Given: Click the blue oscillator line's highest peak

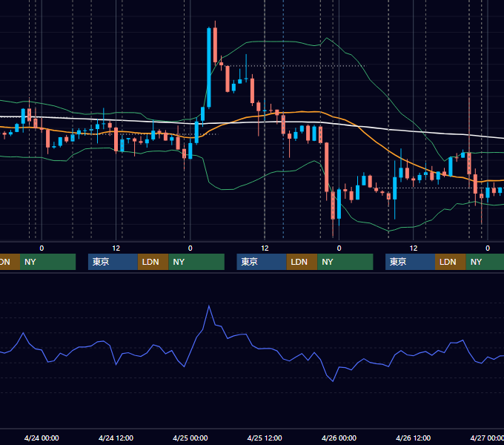Looking at the screenshot, I should click(x=209, y=306).
